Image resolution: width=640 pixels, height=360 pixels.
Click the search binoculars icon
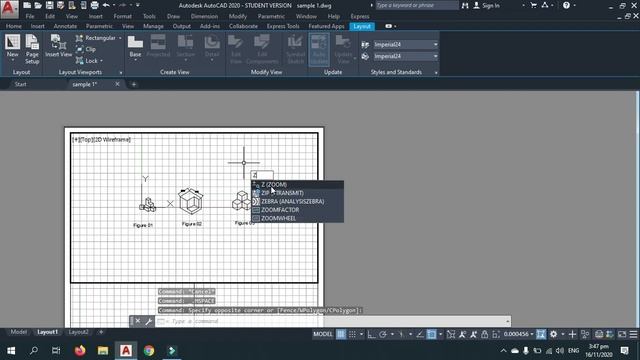[465, 5]
